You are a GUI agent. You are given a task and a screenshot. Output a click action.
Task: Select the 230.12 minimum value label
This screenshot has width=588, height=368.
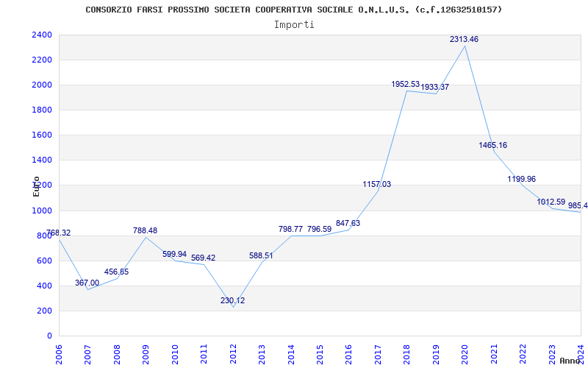click(232, 300)
